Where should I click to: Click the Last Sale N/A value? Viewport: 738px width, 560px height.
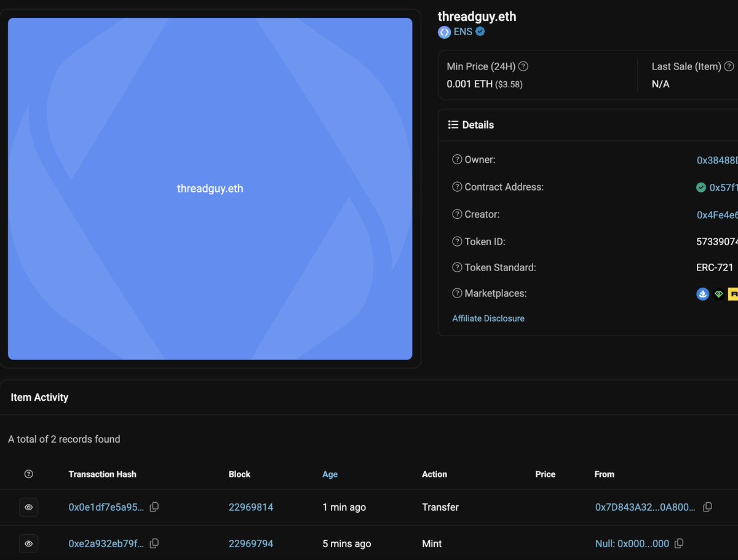coord(661,84)
